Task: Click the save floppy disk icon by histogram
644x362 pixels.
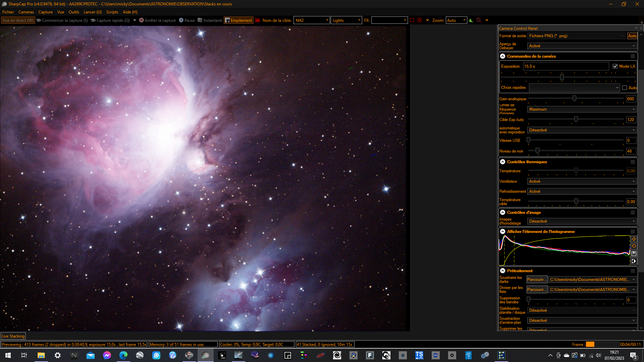Action: click(634, 254)
